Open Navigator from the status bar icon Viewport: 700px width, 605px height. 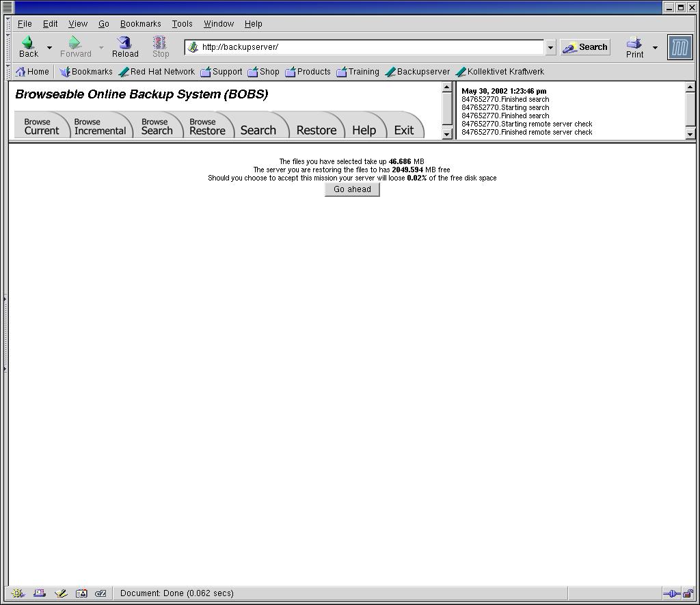[x=18, y=593]
